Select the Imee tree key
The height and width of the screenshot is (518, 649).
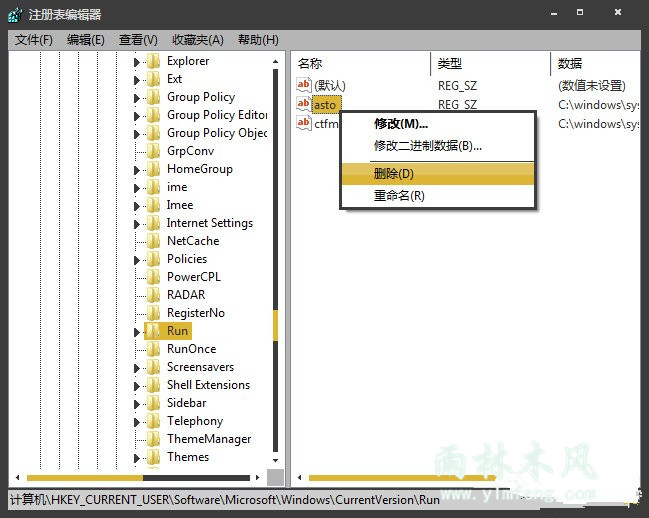click(x=180, y=205)
